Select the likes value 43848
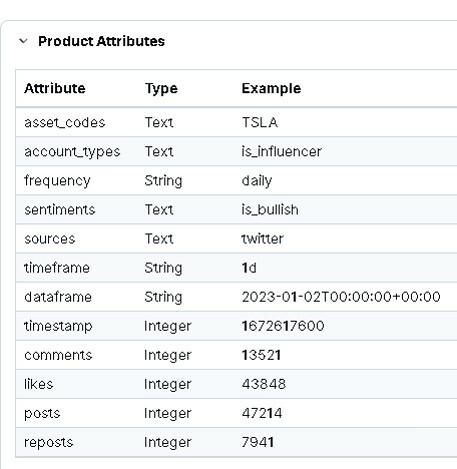Screen dimensions: 457x469 coord(264,384)
